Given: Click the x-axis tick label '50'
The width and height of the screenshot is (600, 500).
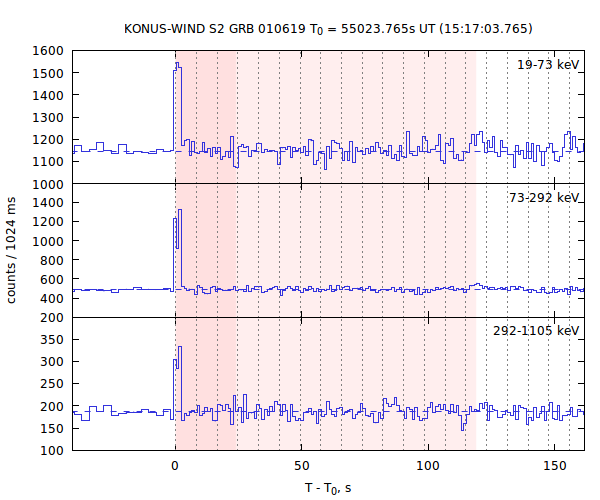Looking at the screenshot, I should pyautogui.click(x=302, y=466).
